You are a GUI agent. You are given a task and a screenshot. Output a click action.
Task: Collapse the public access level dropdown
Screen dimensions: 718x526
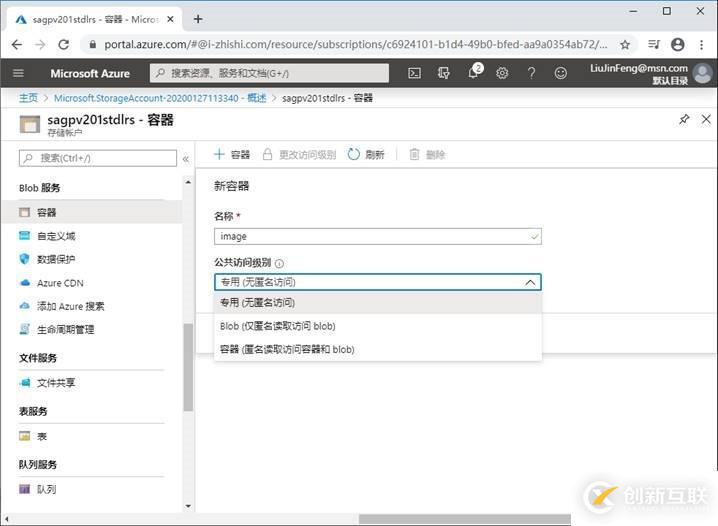pyautogui.click(x=530, y=282)
